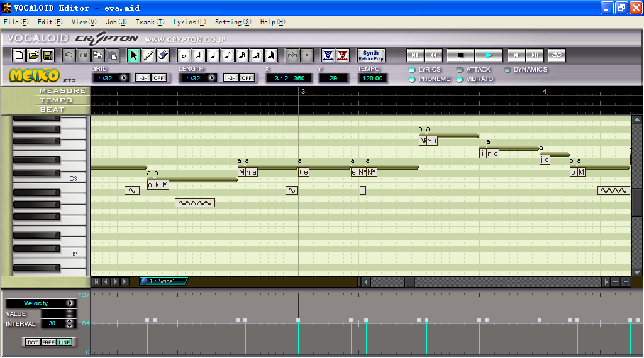Start playback with the play button
This screenshot has height=358, width=644.
[489, 55]
